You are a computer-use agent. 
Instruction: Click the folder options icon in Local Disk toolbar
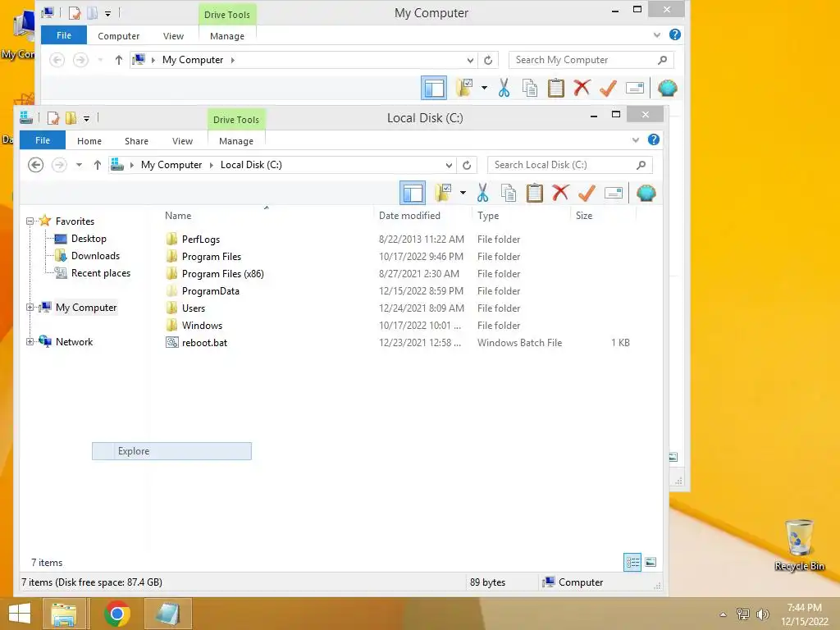(x=443, y=193)
